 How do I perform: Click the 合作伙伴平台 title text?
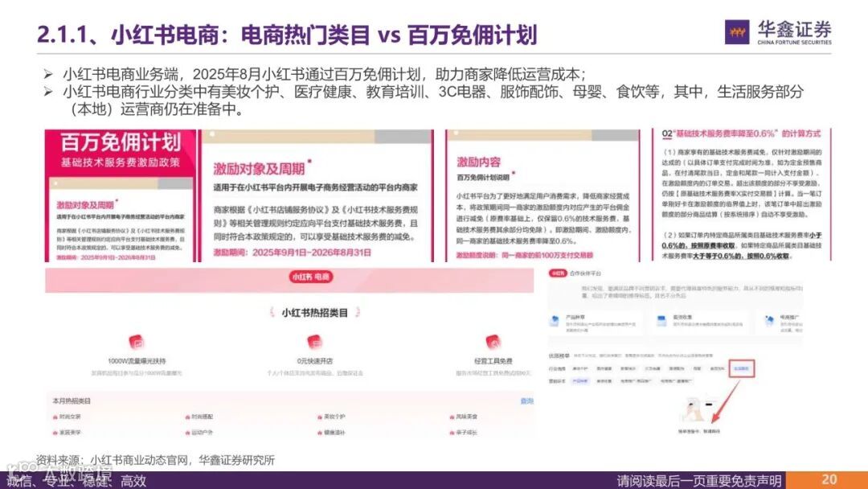point(585,273)
